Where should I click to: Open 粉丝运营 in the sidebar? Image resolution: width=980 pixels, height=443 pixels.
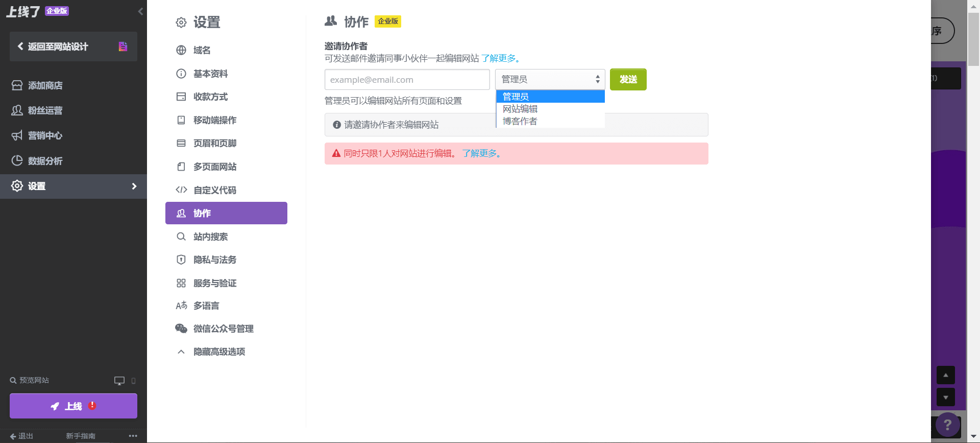coord(73,110)
